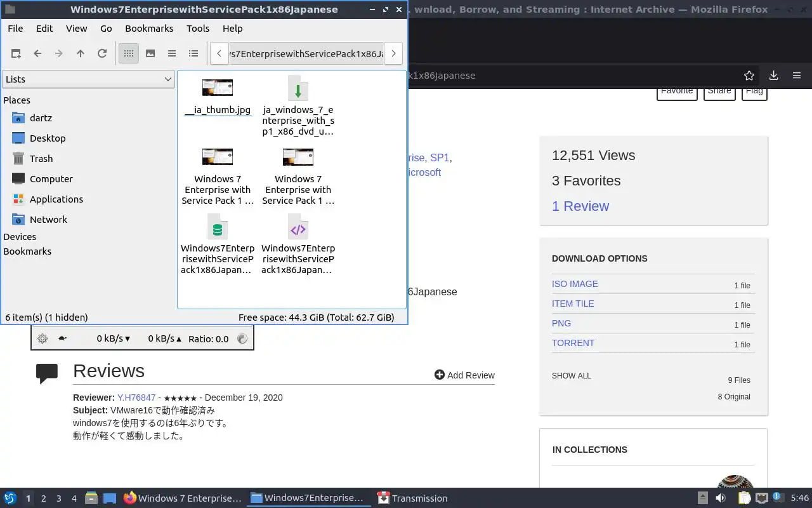Switch to workspace 4
This screenshot has height=508, width=812.
74,498
